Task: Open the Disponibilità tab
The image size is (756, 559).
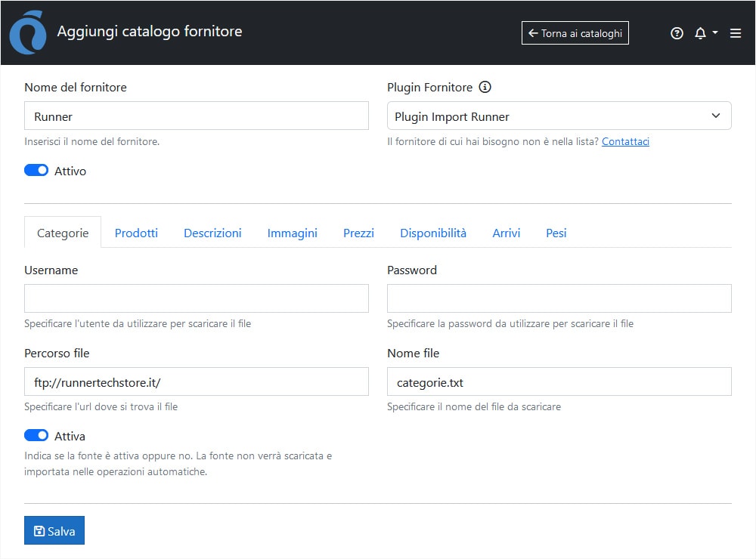Action: 433,233
